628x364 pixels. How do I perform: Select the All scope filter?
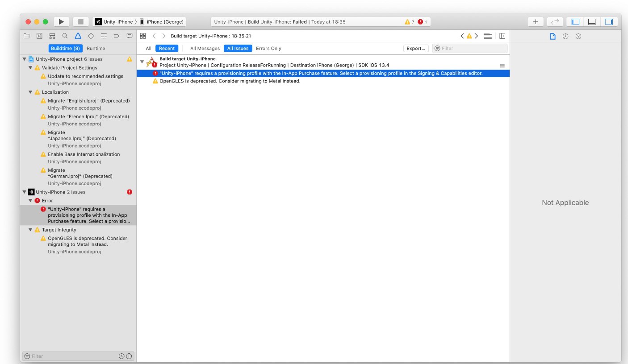click(x=148, y=48)
